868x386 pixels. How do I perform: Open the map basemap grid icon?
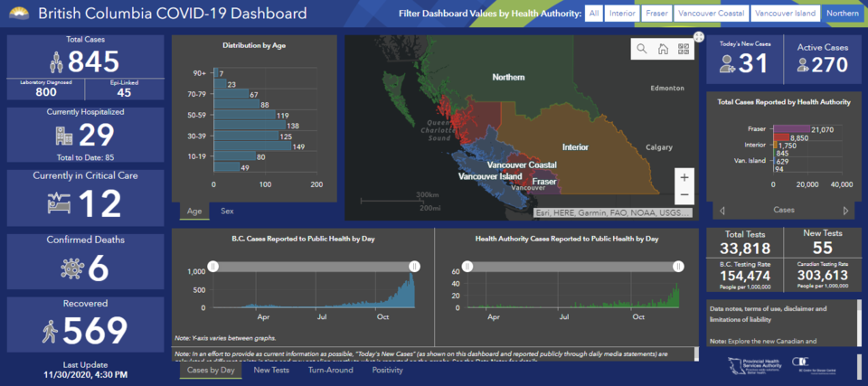pos(683,49)
